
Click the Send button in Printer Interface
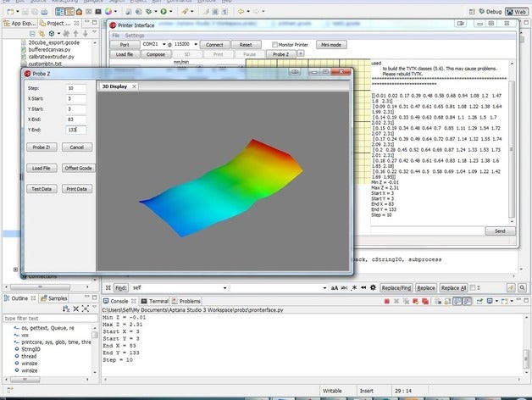point(500,231)
